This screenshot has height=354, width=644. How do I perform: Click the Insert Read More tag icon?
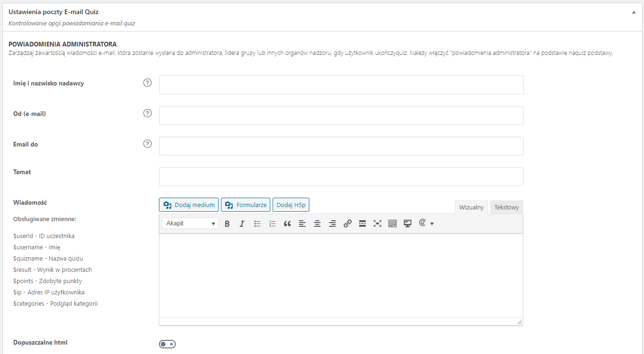(x=362, y=224)
